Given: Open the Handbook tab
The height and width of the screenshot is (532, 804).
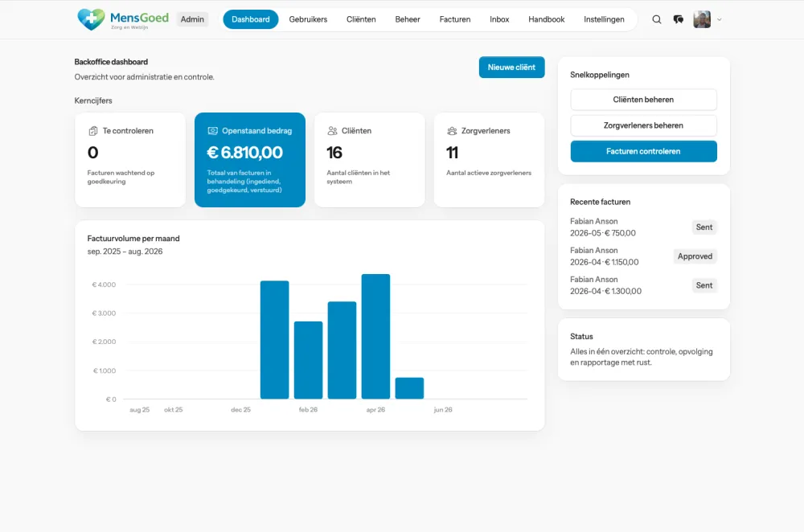Looking at the screenshot, I should pyautogui.click(x=547, y=19).
